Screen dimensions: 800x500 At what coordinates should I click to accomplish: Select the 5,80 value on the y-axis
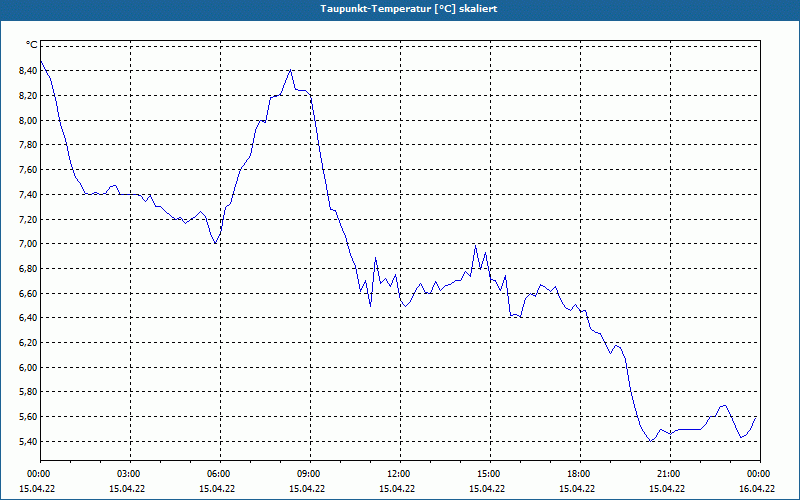pos(28,392)
